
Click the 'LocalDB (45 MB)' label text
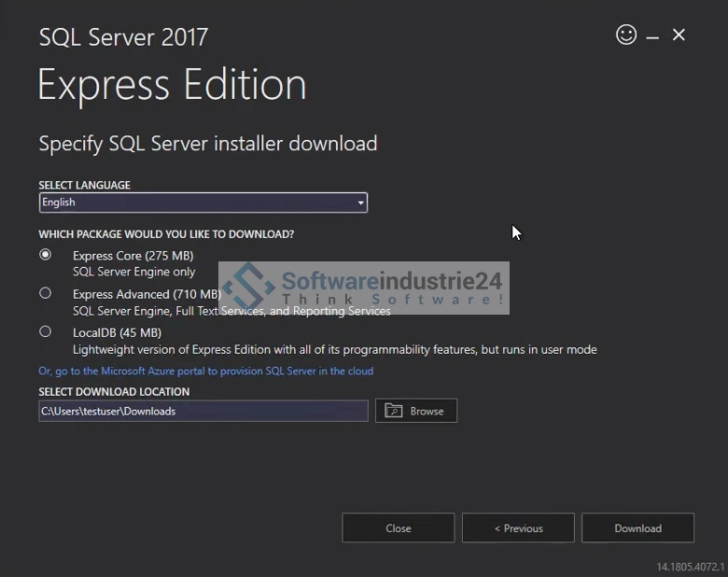point(117,332)
